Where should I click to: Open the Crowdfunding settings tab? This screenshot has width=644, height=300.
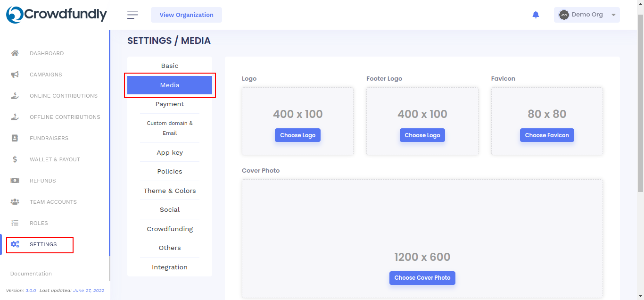(170, 229)
